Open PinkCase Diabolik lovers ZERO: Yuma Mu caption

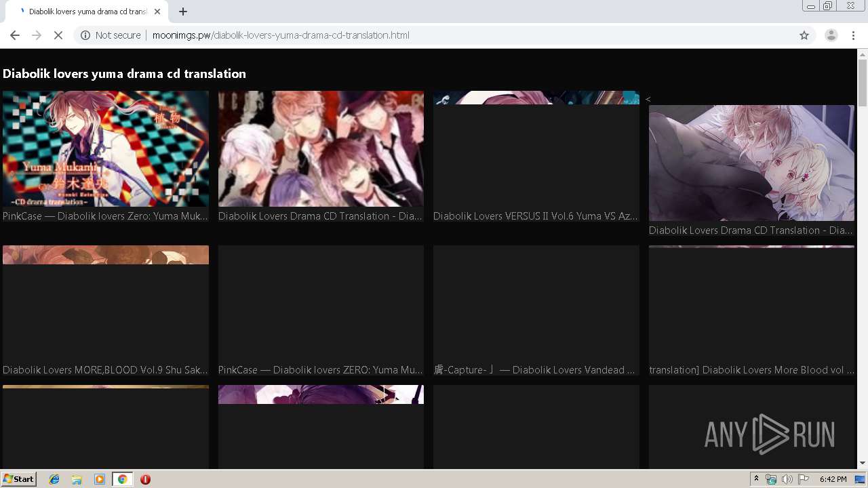coord(321,370)
